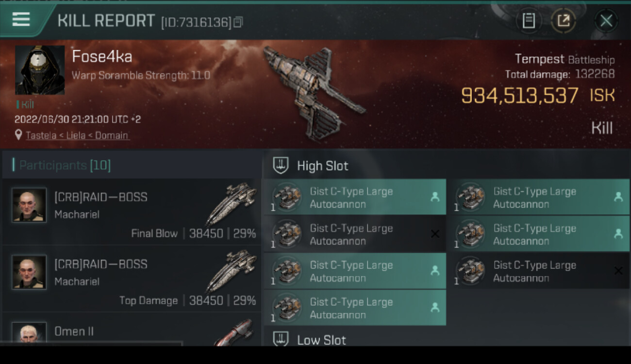Click the dropped-item person icon in the top-right slot
The image size is (631, 364).
pyautogui.click(x=618, y=197)
